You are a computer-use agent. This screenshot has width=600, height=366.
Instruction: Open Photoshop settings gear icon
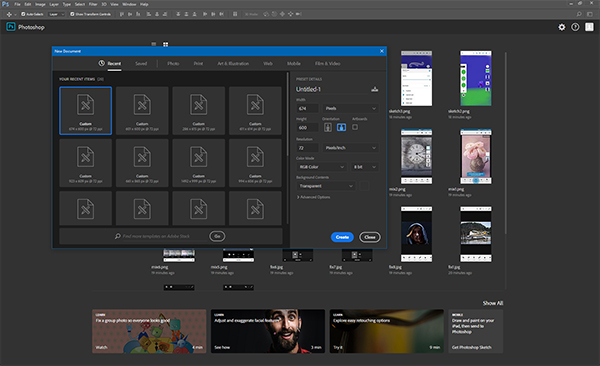pos(561,27)
